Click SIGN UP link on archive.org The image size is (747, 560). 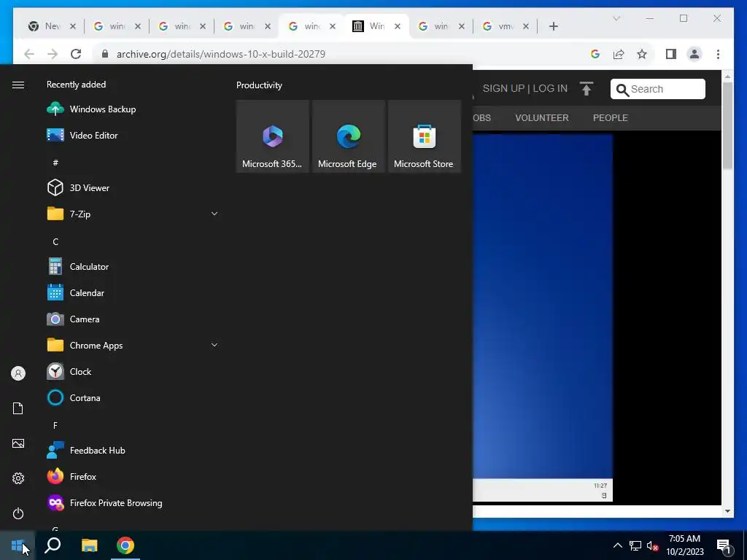[503, 88]
